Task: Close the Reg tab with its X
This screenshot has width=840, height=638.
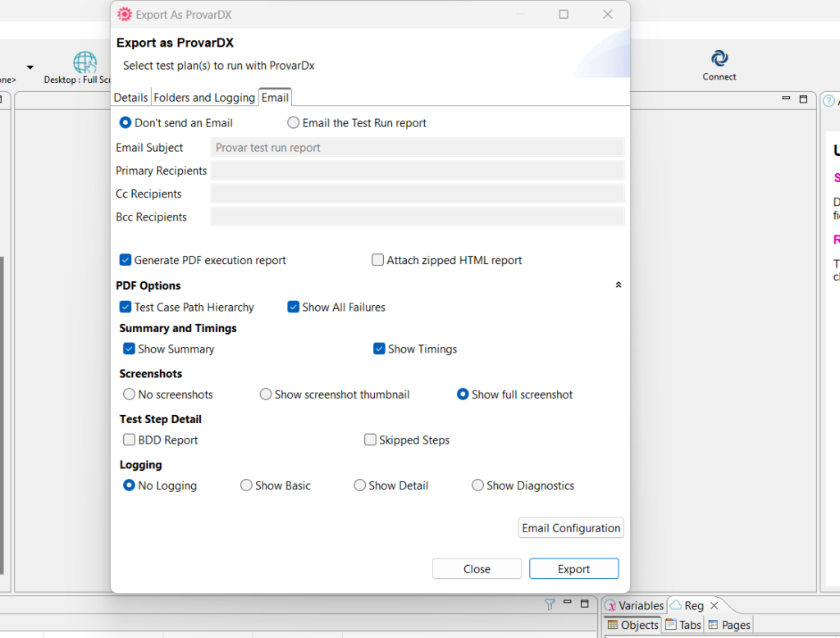Action: click(x=714, y=605)
